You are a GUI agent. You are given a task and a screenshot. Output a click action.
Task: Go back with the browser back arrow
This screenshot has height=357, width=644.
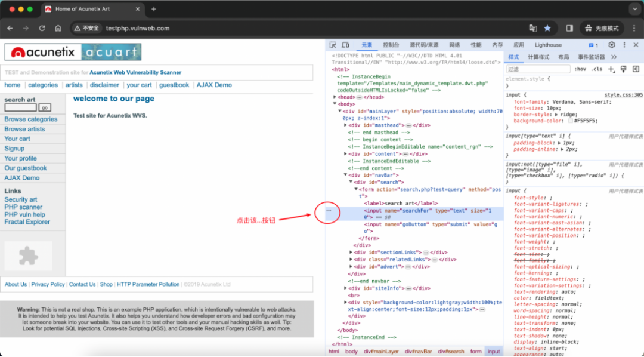[x=10, y=29]
